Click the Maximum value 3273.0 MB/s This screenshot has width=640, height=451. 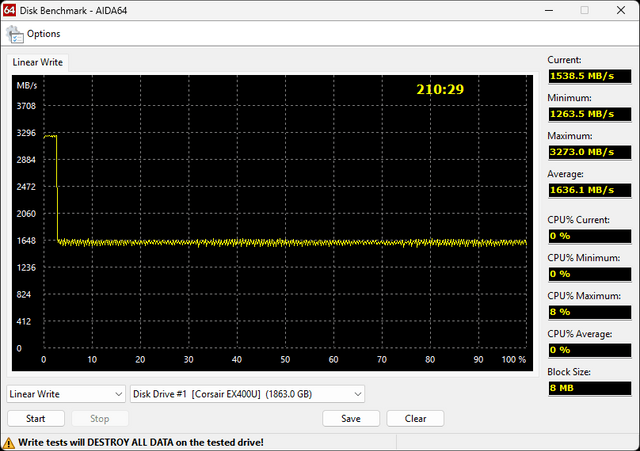(590, 152)
